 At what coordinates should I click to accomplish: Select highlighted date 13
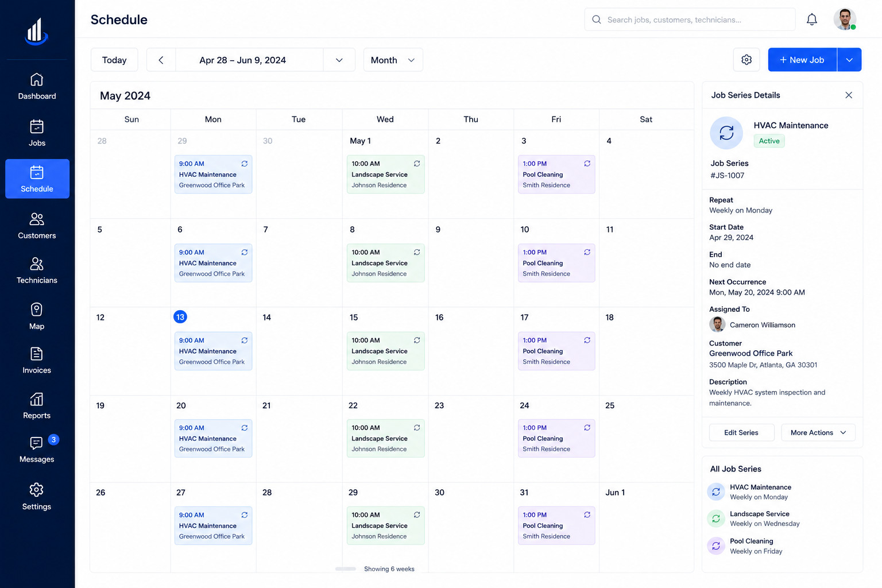(x=180, y=317)
